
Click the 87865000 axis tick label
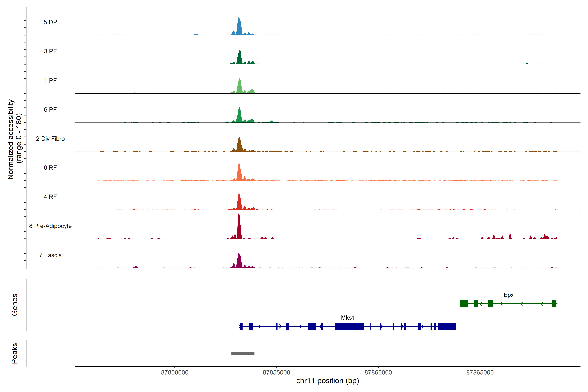tap(480, 372)
